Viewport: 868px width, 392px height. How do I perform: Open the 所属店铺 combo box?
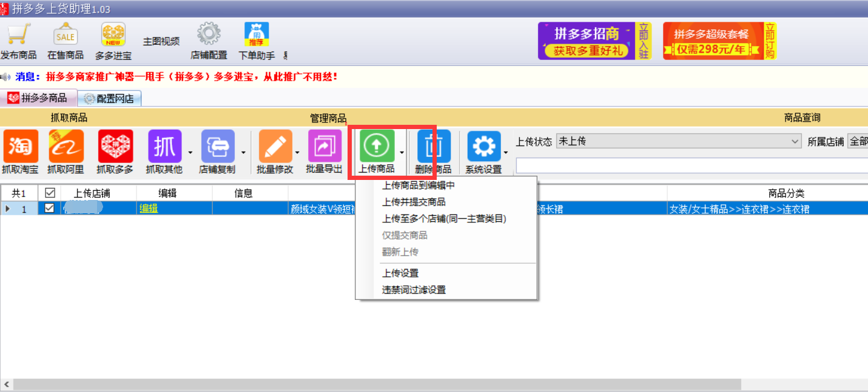pos(857,141)
